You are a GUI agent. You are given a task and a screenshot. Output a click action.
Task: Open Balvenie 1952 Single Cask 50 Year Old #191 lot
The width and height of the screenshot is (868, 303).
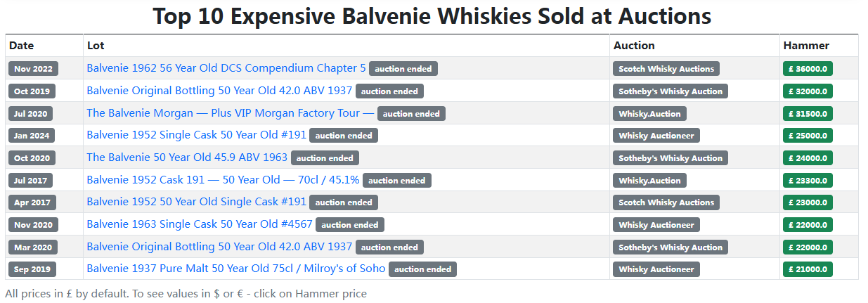tap(196, 135)
